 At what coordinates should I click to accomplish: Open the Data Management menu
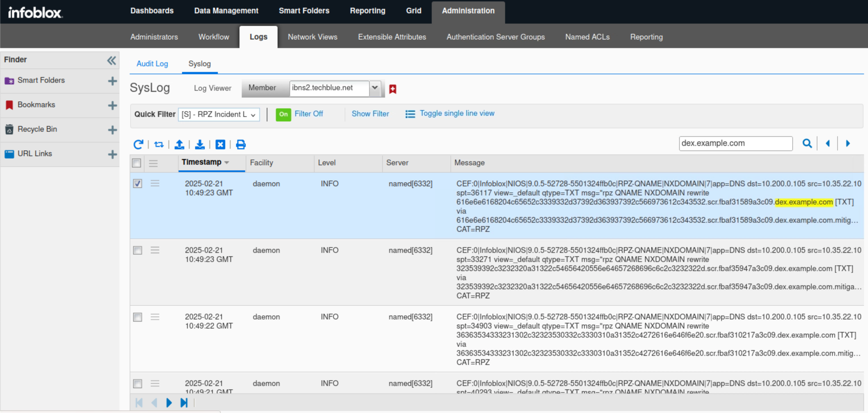pyautogui.click(x=226, y=11)
